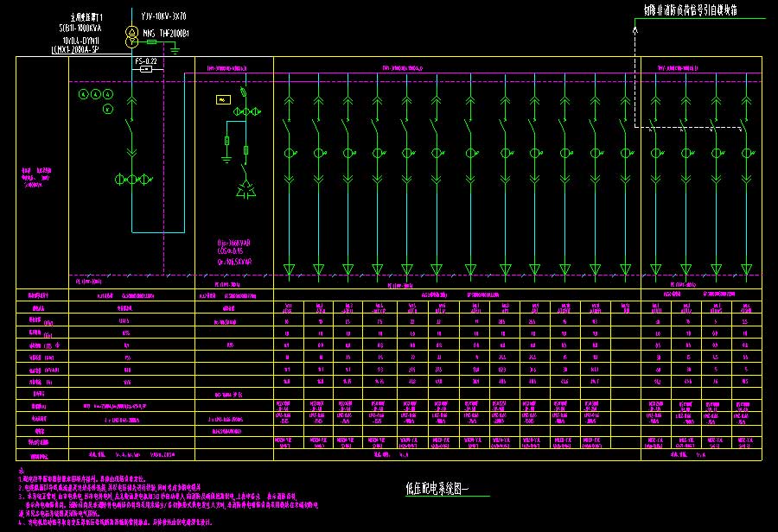Select the yellow transformer symbol
The image size is (778, 532).
click(x=131, y=37)
